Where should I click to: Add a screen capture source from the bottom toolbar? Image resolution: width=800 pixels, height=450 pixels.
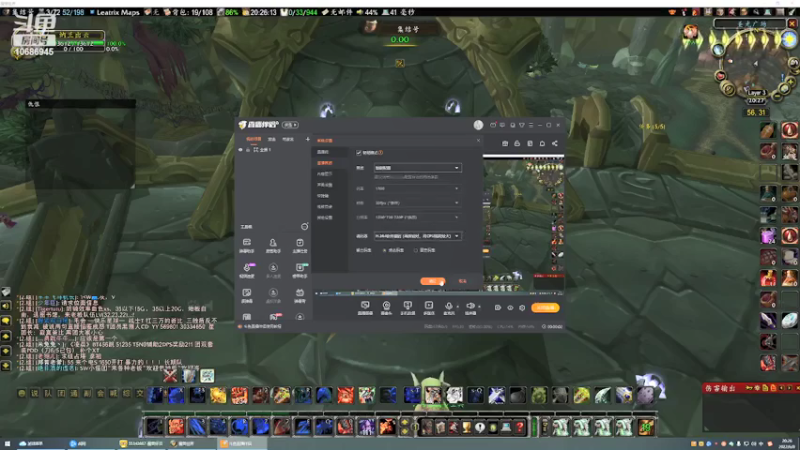point(365,308)
